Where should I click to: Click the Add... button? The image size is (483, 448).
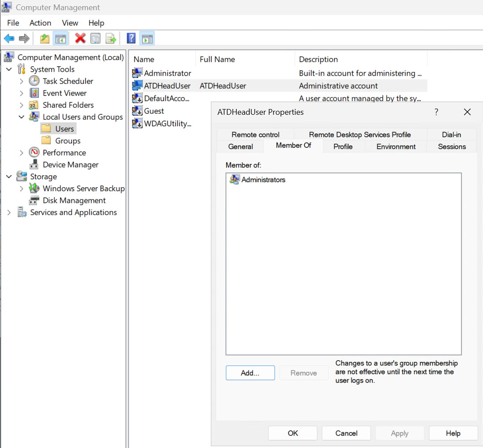click(250, 373)
